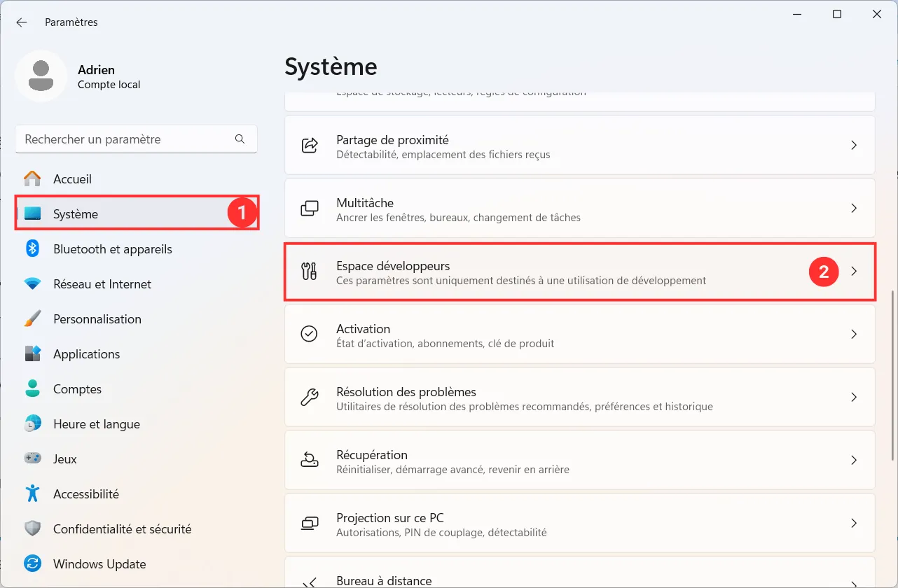
Task: Click the Adrien account name
Action: [x=96, y=70]
